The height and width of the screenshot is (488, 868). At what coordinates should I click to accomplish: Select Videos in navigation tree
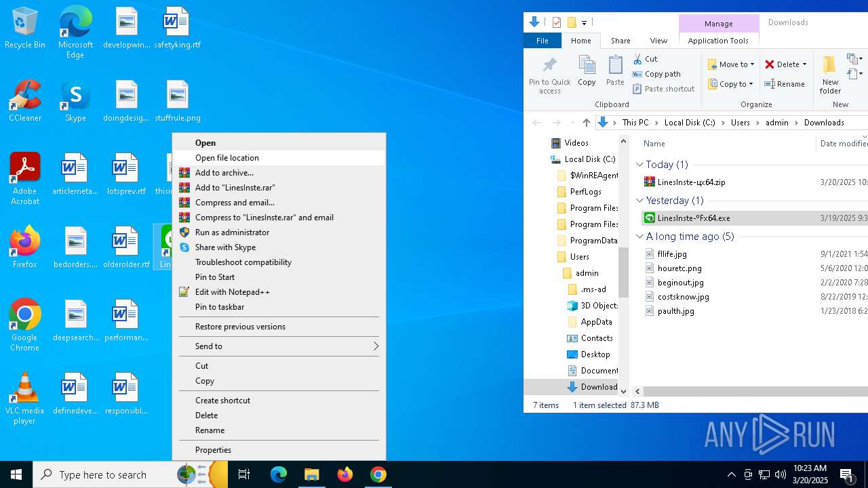click(576, 143)
